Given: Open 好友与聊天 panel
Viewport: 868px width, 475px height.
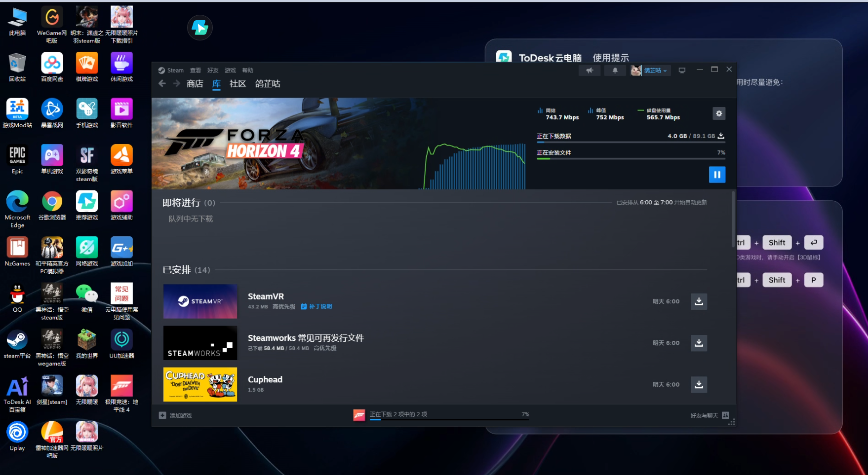Looking at the screenshot, I should (710, 415).
